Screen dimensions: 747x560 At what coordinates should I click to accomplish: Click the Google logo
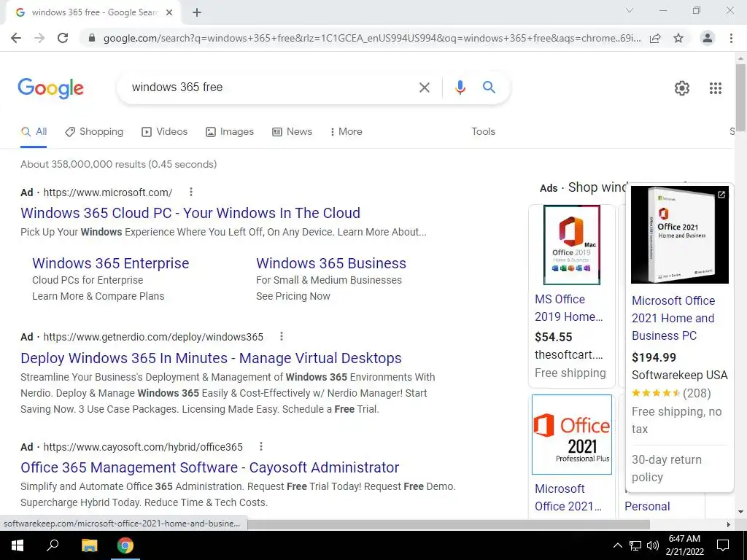pyautogui.click(x=50, y=88)
